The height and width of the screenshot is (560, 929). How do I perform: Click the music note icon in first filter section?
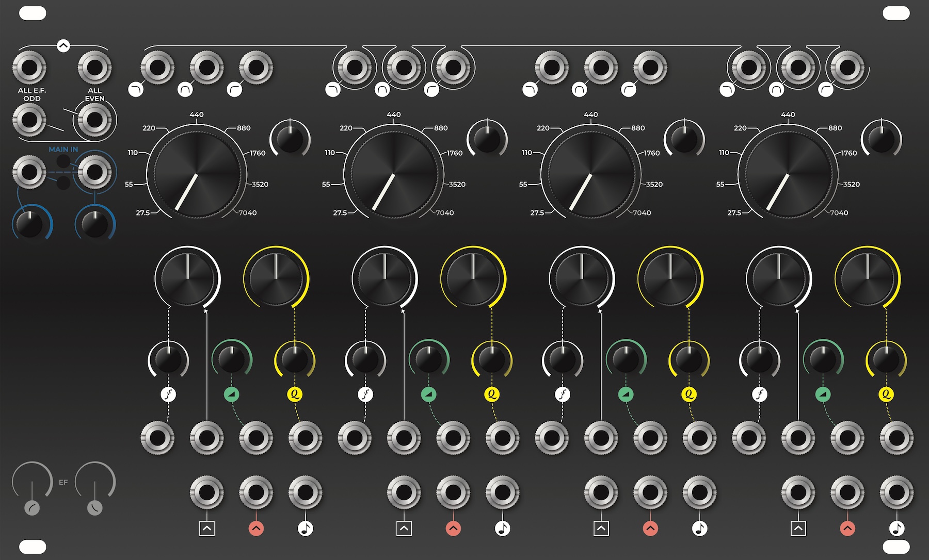click(306, 529)
